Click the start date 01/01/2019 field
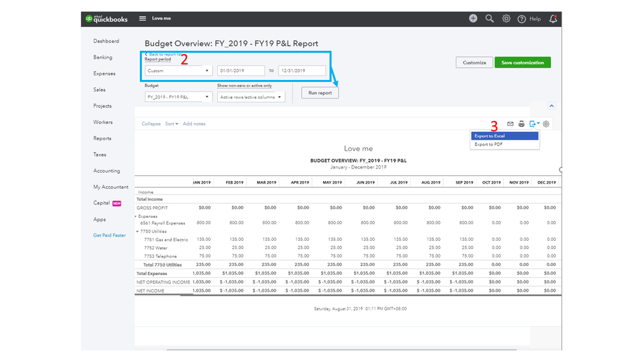This screenshot has width=644, height=362. 240,71
